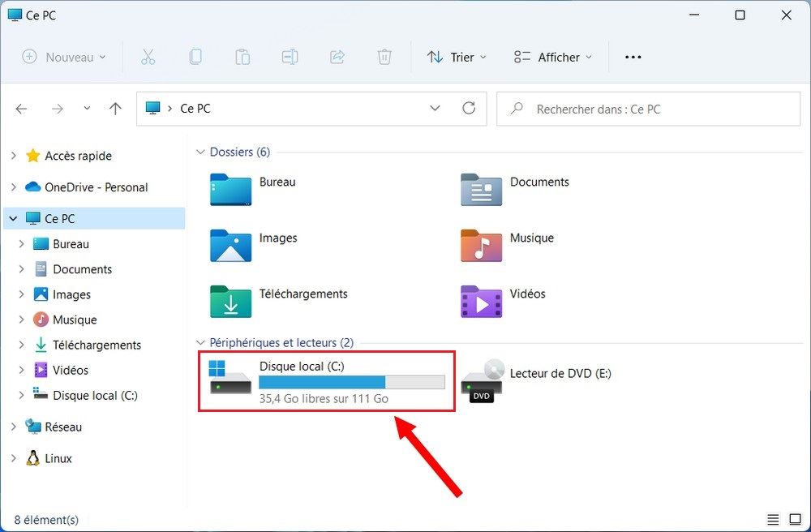Switch to details view in status bar
The image size is (811, 532).
click(x=773, y=519)
